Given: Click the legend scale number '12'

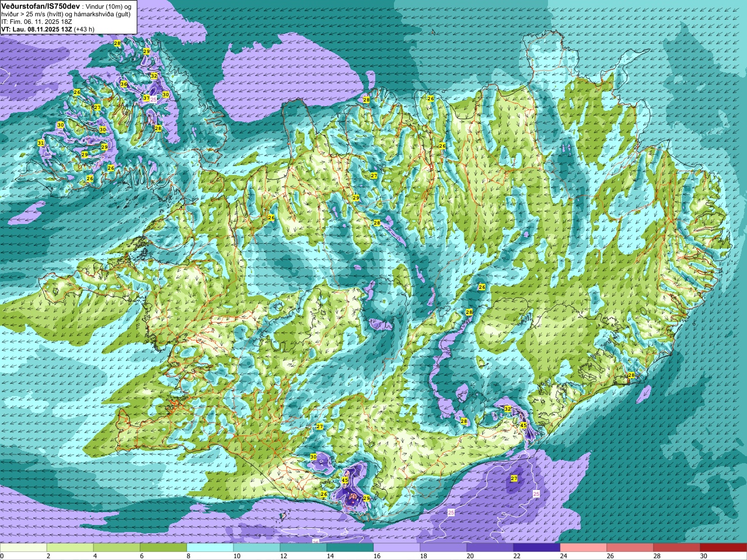Looking at the screenshot, I should tap(283, 556).
